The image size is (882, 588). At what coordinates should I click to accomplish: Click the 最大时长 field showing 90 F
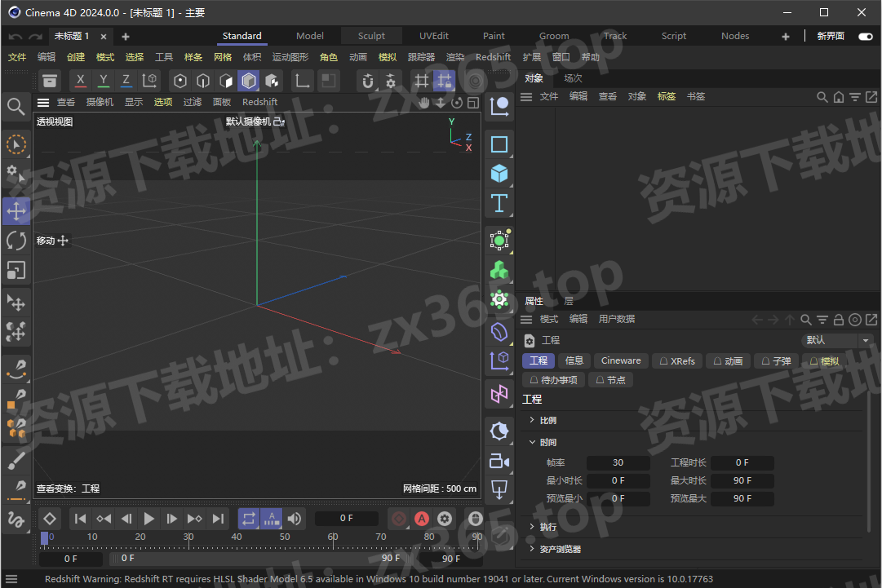click(742, 480)
